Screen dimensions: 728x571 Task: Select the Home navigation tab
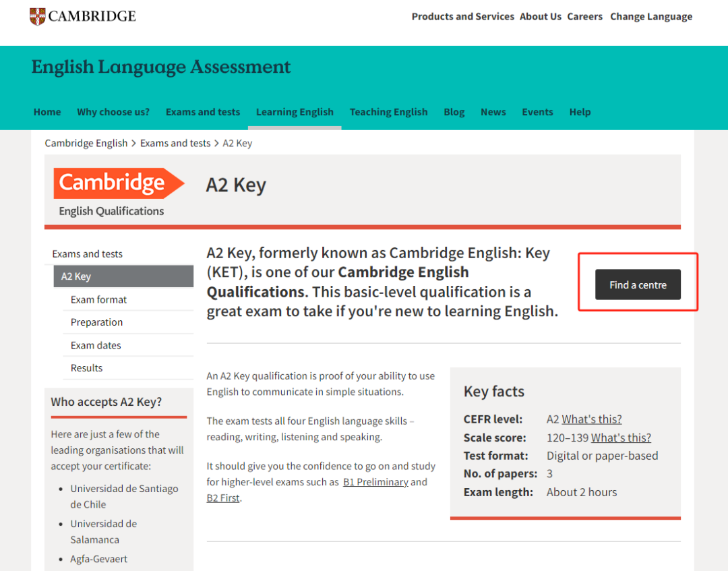coord(47,112)
